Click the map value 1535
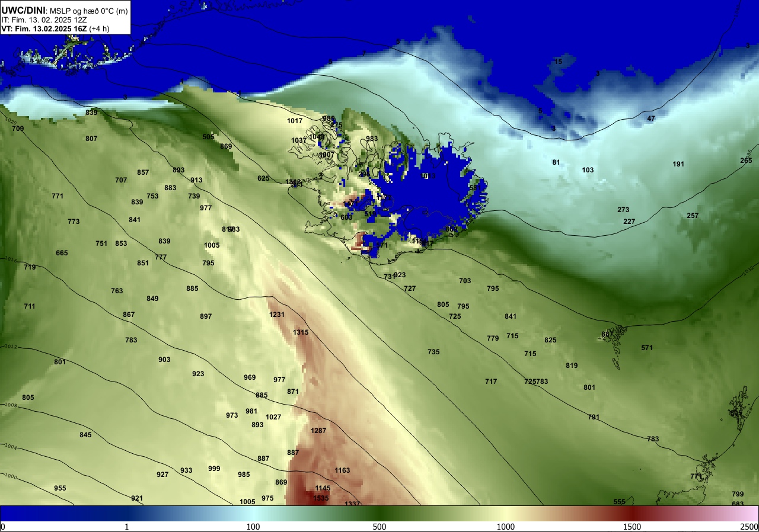The image size is (759, 532). coord(321,498)
